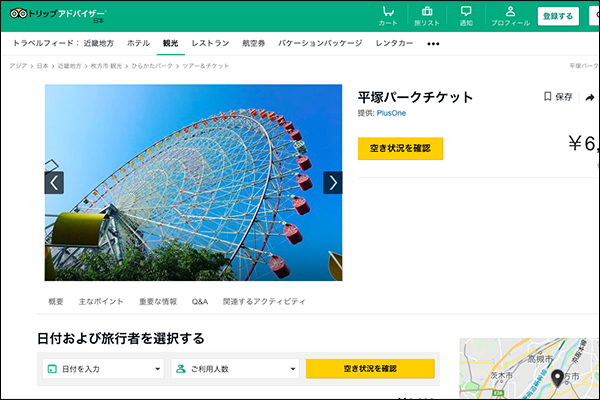600x400 pixels.
Task: Click 空き状況を確認 button beside the photo
Action: tap(400, 148)
